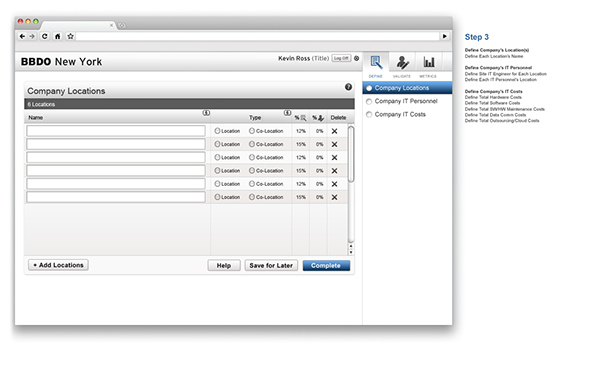The width and height of the screenshot is (600, 388).
Task: Delete the third location row
Action: click(x=334, y=158)
